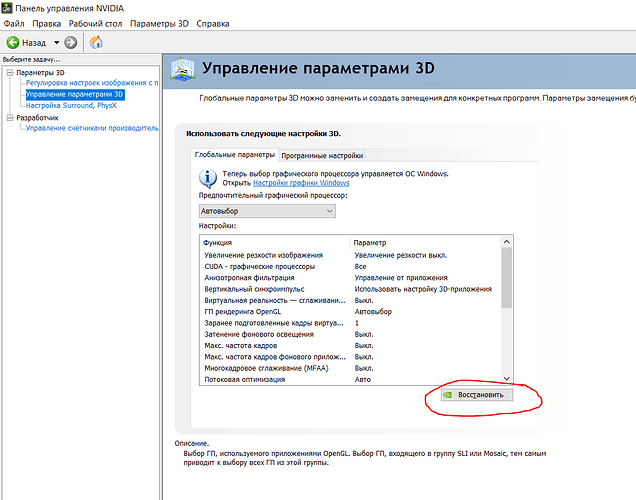Select Макс. частота кадров фонового приложения row
Viewport: 636px width, 500px height.
tap(350, 357)
